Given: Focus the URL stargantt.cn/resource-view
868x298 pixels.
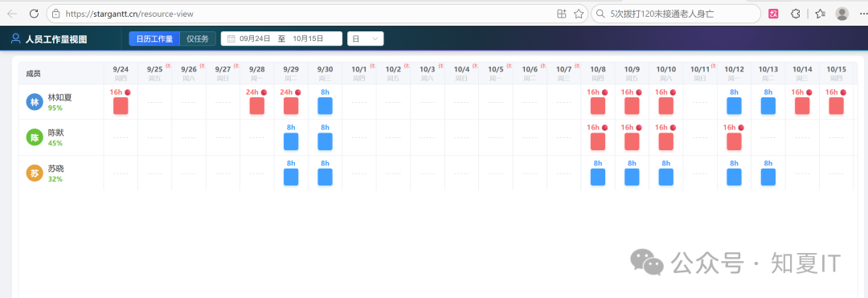Looking at the screenshot, I should (129, 14).
